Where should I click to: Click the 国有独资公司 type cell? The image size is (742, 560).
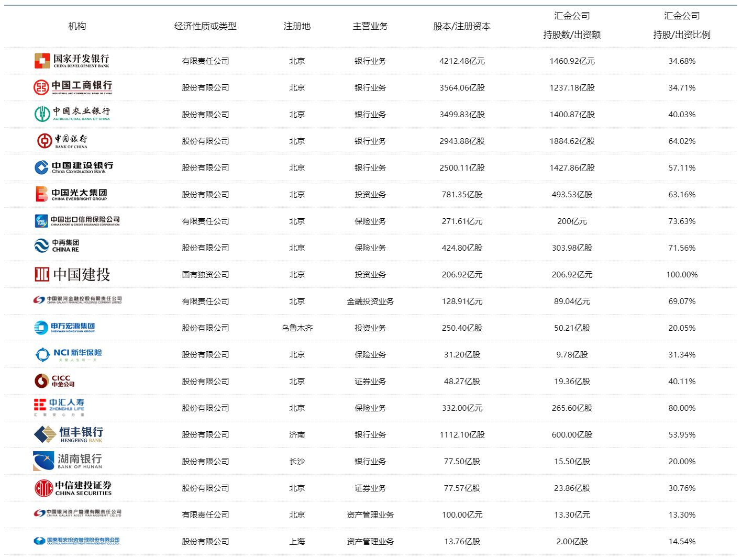[205, 275]
